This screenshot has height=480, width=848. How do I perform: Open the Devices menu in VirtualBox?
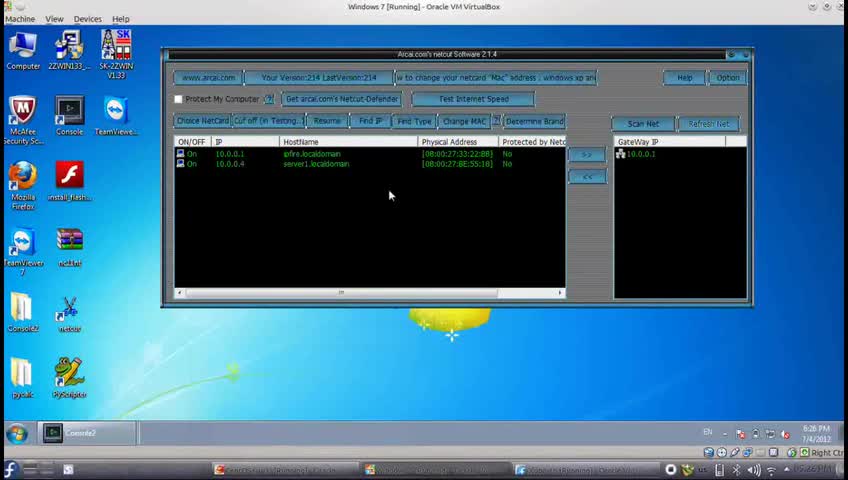[x=88, y=19]
